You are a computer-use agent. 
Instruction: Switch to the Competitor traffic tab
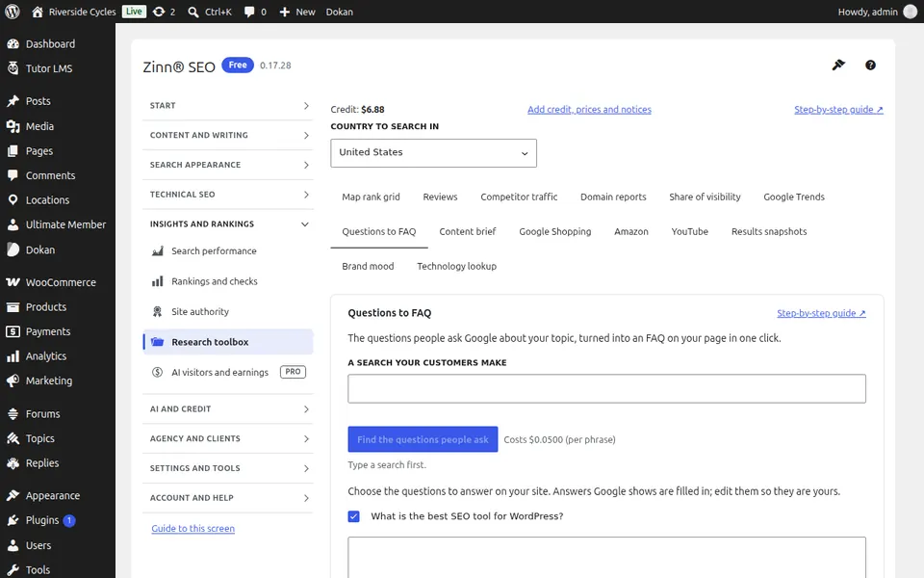pyautogui.click(x=519, y=197)
